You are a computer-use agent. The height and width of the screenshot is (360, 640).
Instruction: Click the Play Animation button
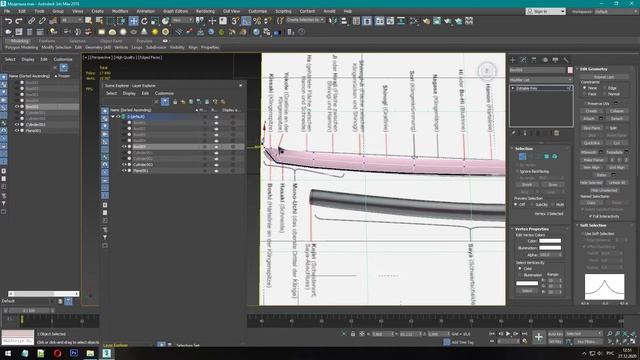point(508,334)
